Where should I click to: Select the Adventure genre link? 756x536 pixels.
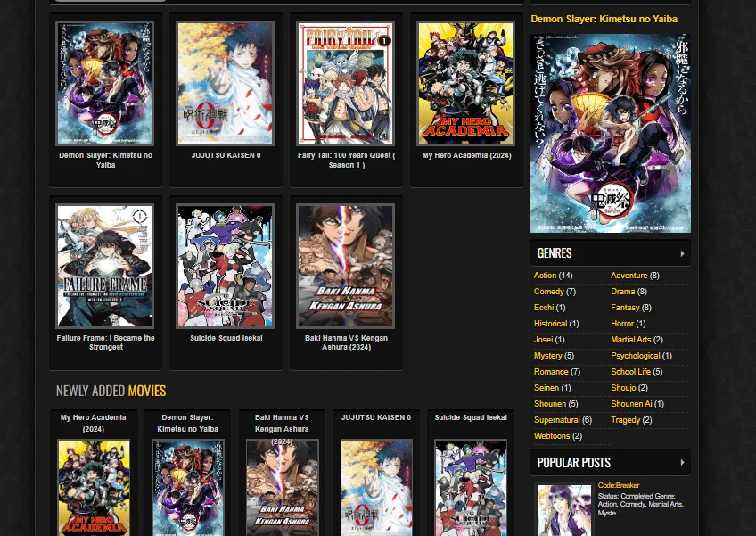pyautogui.click(x=629, y=276)
